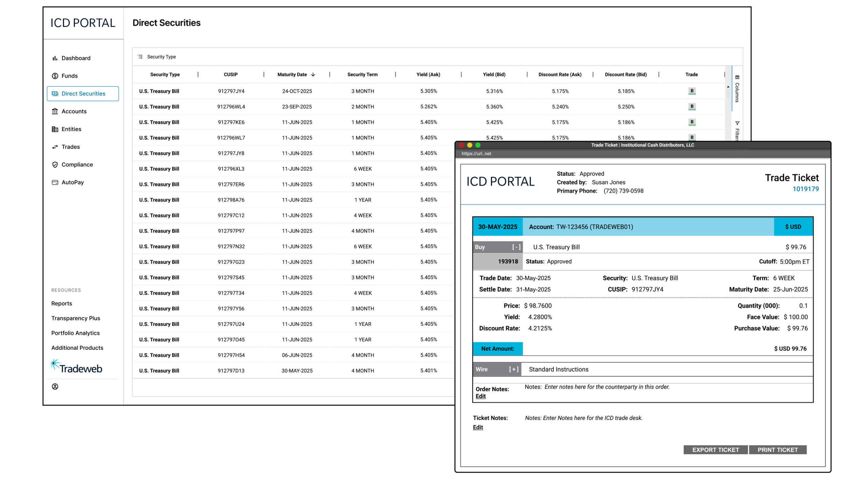Go to Compliance section

coord(77,165)
